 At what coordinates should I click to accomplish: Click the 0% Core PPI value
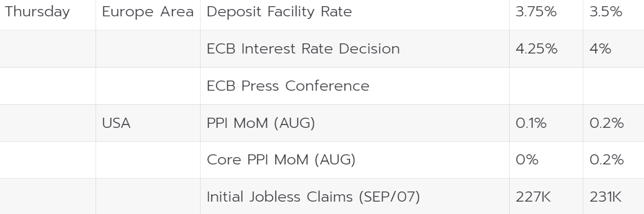click(x=527, y=160)
